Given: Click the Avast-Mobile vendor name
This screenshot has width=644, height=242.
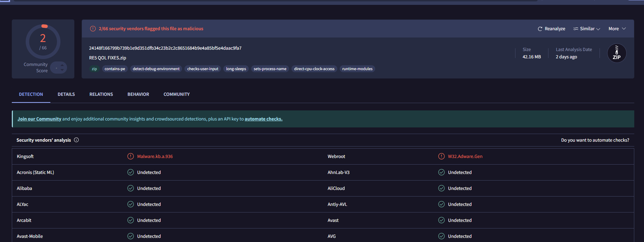Looking at the screenshot, I should click(30, 236).
